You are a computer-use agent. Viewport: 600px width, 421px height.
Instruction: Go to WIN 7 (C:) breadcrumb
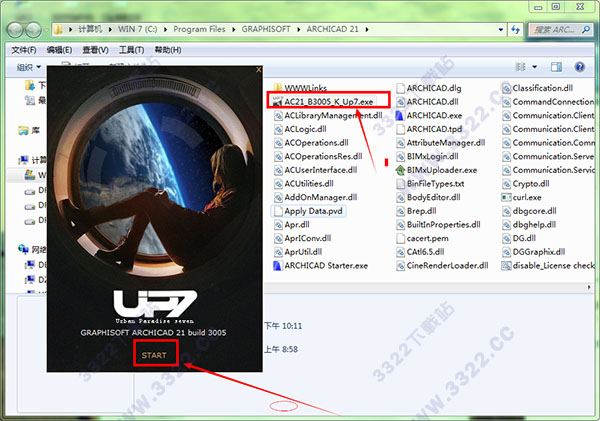point(137,29)
